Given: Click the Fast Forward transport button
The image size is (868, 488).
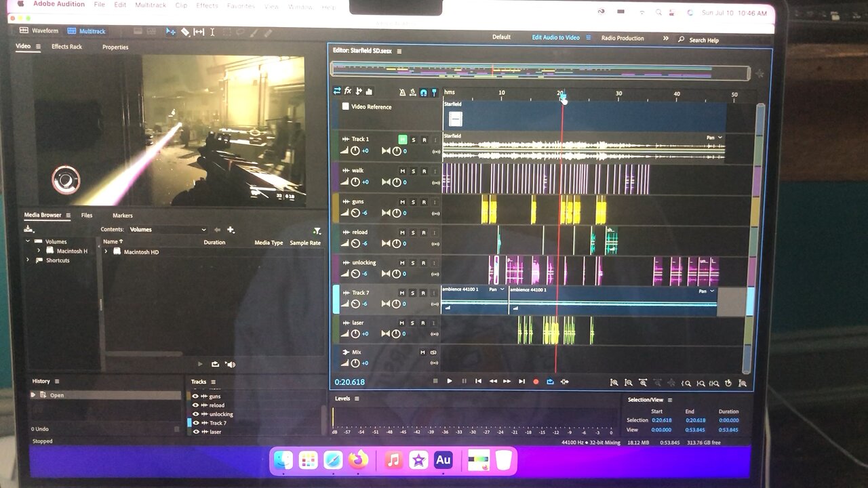Looking at the screenshot, I should click(507, 381).
